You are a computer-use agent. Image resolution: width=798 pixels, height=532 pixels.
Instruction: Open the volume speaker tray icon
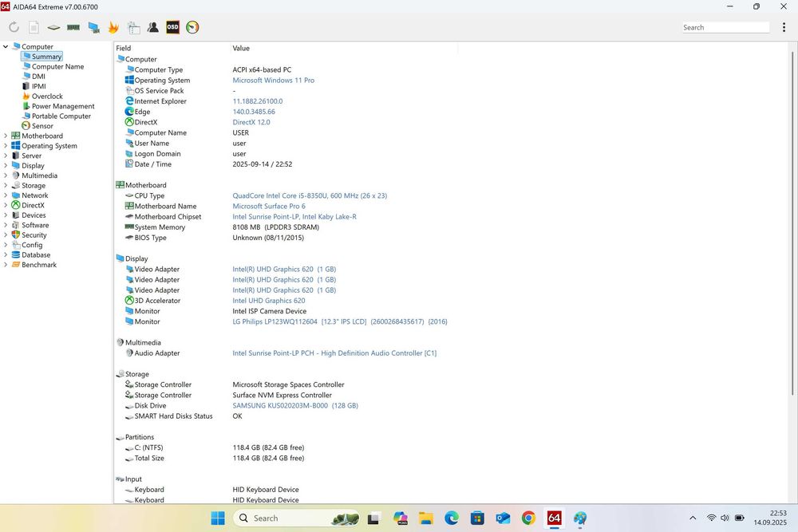tap(725, 518)
